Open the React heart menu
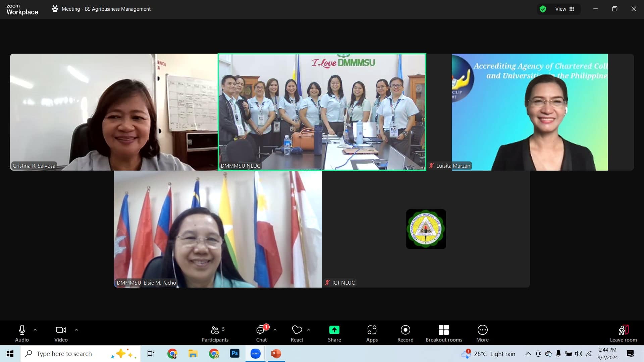Viewport: 644px width, 362px height. [x=297, y=334]
